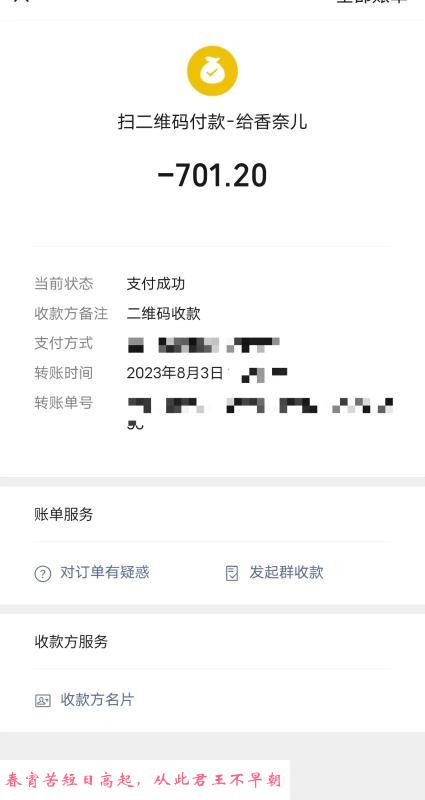Click the contact card icon beside 收款方名片
The width and height of the screenshot is (425, 800).
point(43,701)
